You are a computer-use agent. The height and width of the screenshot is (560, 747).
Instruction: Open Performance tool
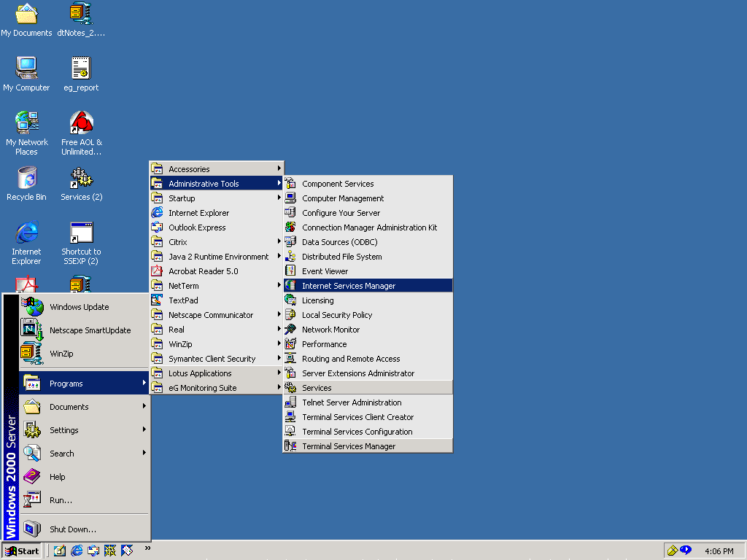[368, 344]
